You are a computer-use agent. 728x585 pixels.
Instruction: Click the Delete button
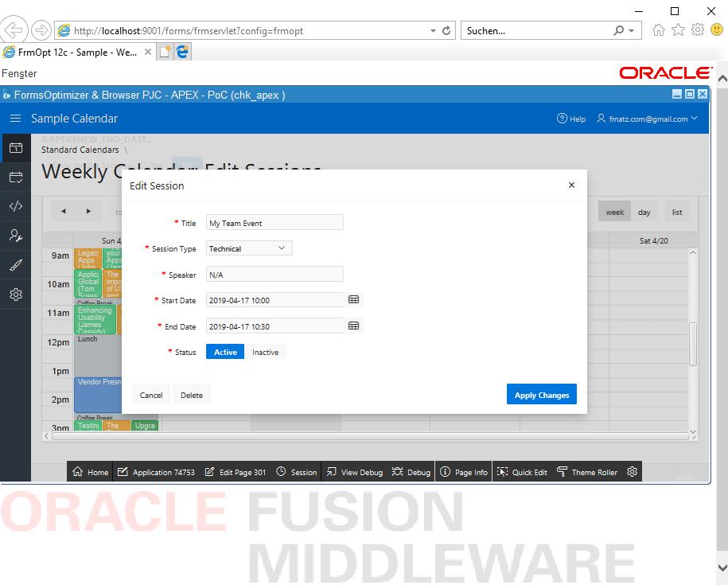click(x=191, y=395)
